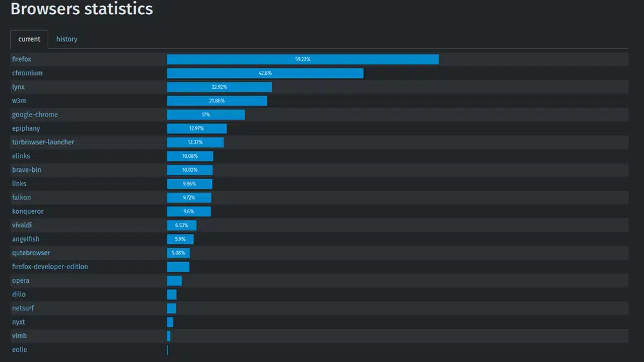Click the lynx 22.92% bar
644x362 pixels.
tap(219, 87)
